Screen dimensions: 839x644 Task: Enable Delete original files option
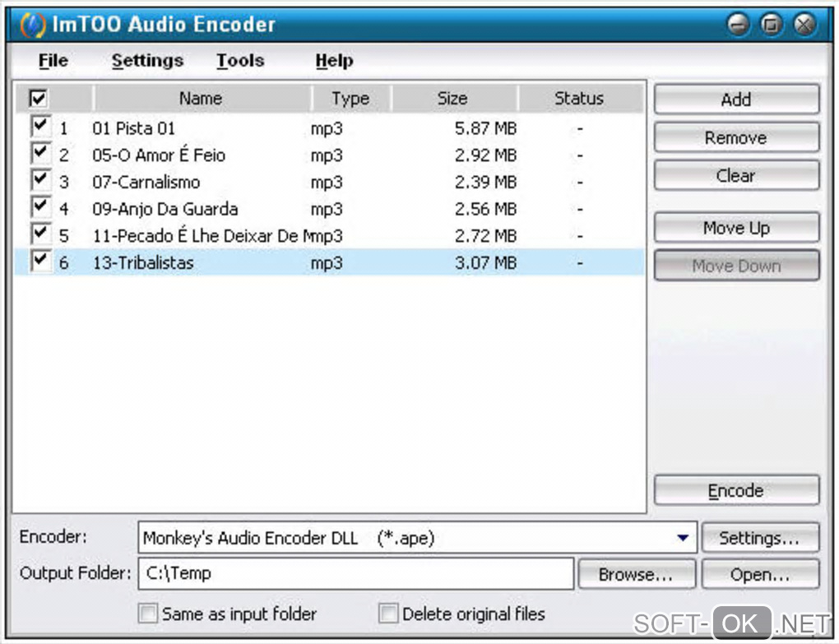point(388,613)
